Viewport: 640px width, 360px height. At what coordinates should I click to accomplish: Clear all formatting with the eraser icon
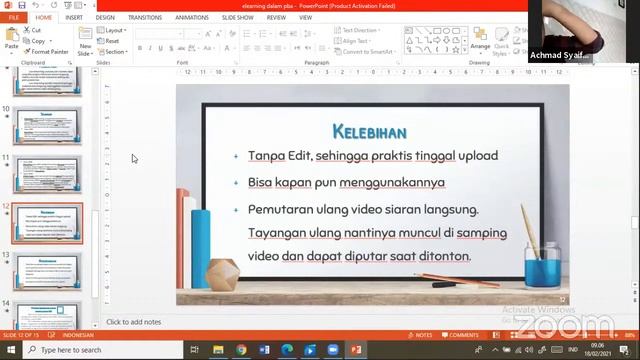point(233,34)
